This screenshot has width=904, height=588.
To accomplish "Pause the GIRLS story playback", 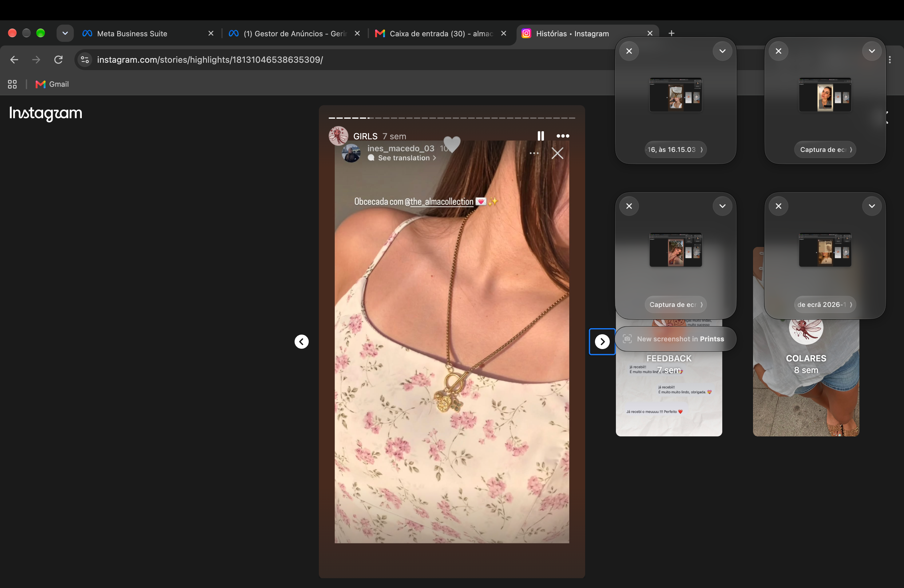I will tap(541, 136).
